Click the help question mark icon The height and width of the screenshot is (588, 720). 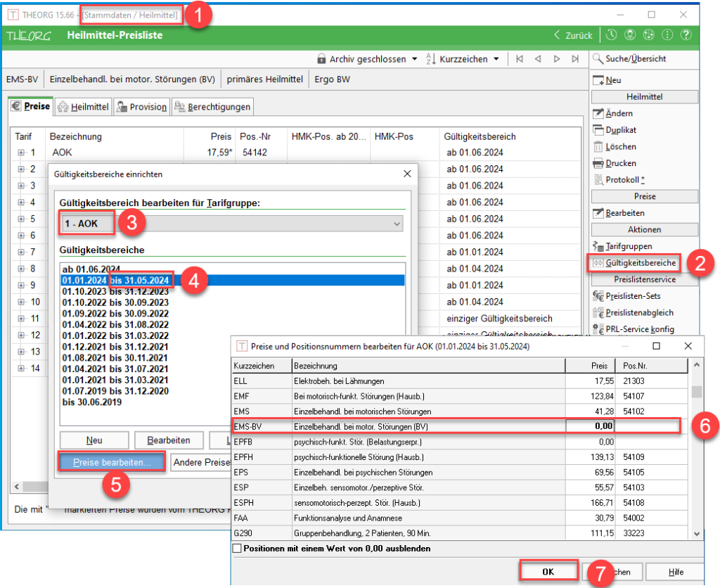pos(686,35)
